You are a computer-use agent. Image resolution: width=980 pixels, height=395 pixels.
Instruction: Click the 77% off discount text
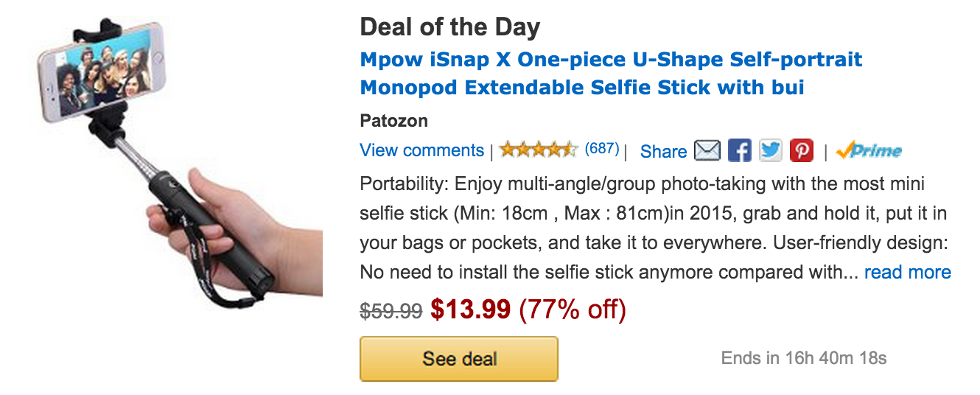573,310
